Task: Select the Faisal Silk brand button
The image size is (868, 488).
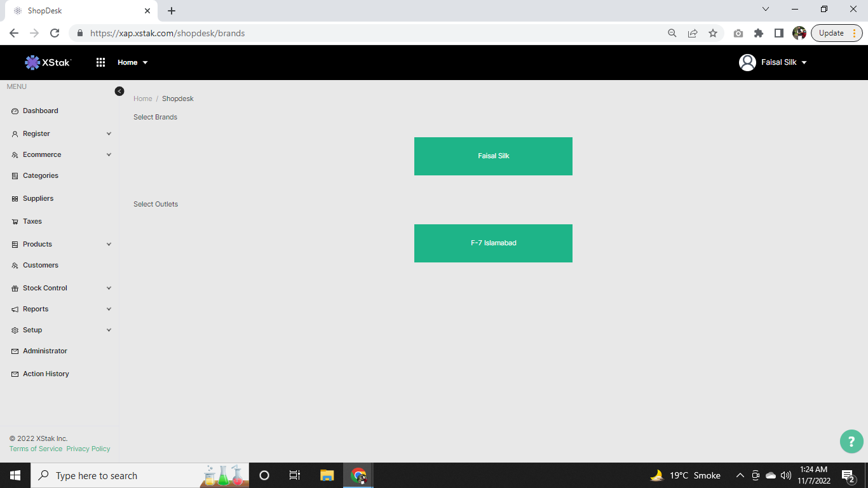Action: click(x=493, y=156)
